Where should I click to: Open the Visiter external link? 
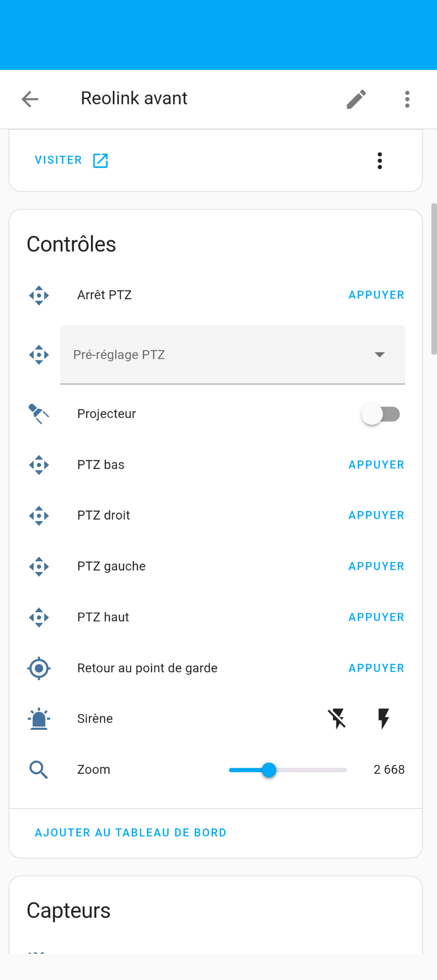click(x=71, y=160)
